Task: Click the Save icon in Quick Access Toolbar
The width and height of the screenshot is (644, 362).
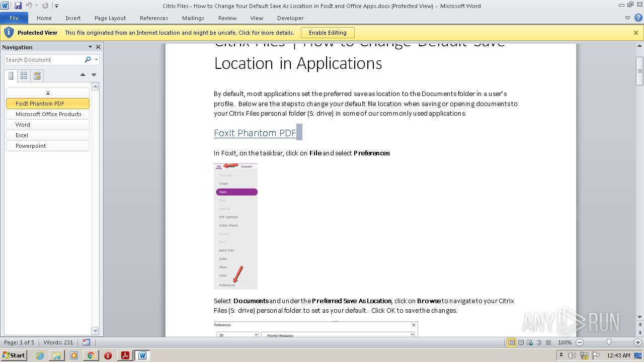Action: pyautogui.click(x=18, y=6)
